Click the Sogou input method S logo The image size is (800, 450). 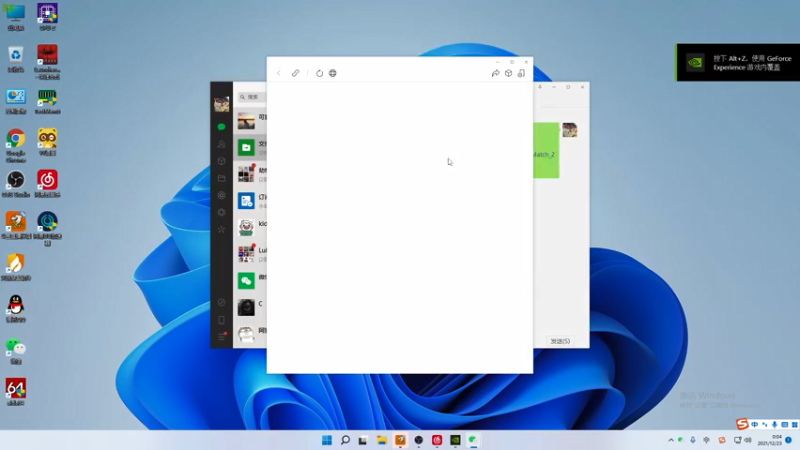742,423
